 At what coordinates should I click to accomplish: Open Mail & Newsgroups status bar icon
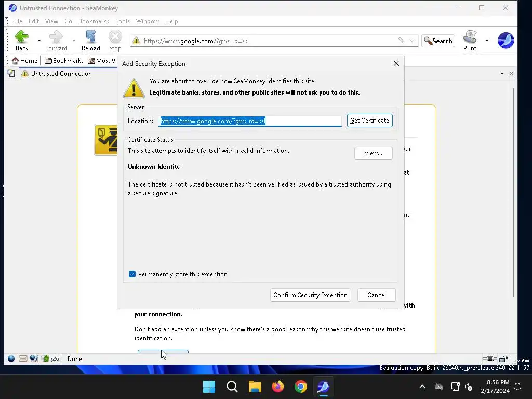[23, 358]
